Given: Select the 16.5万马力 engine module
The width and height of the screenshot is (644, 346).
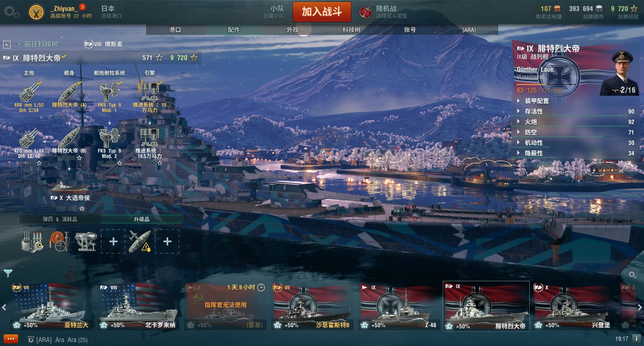Looking at the screenshot, I should [149, 138].
